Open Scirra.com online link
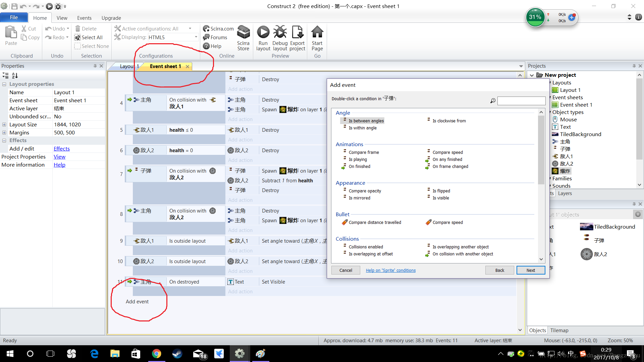 pyautogui.click(x=218, y=28)
